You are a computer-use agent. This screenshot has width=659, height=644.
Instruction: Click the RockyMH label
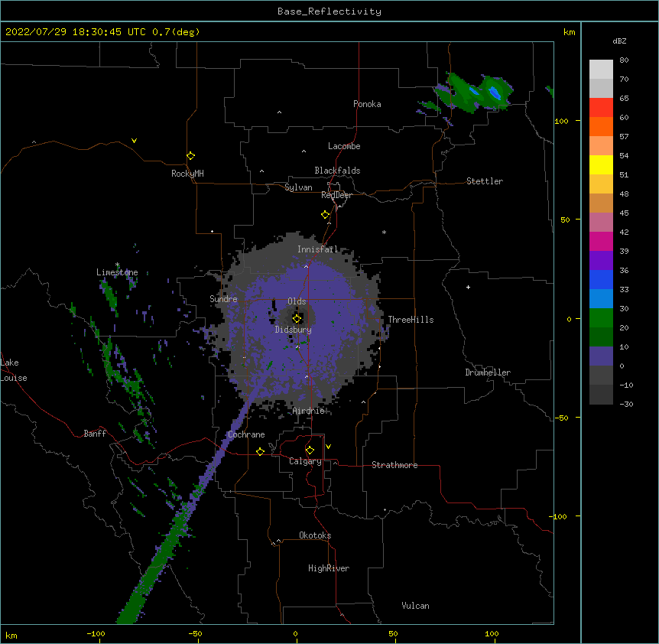click(187, 174)
